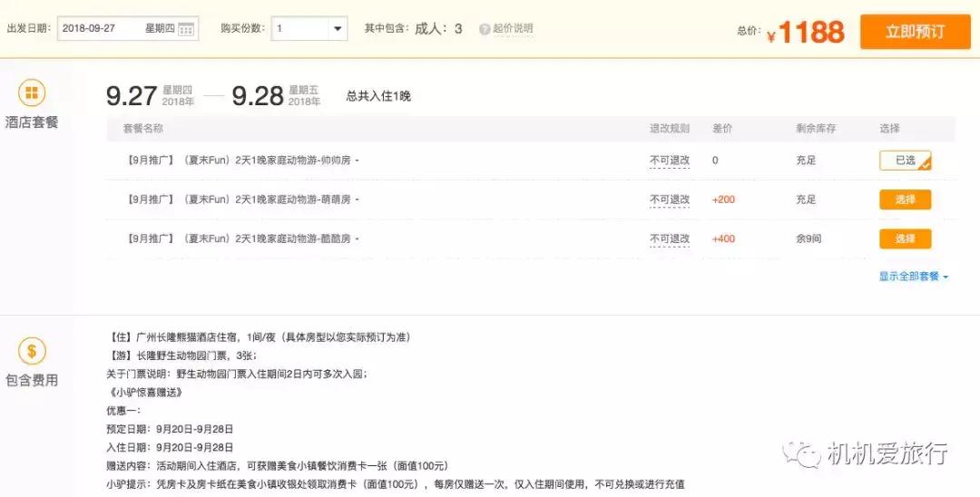Viewport: 980px width, 497px height.
Task: Click the +400 price difference
Action: click(723, 239)
